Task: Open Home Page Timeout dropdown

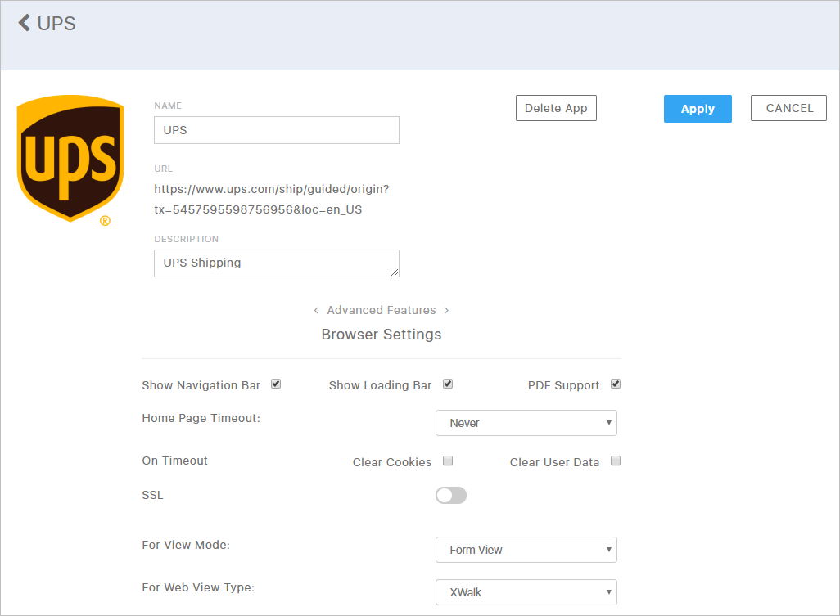Action: [526, 423]
